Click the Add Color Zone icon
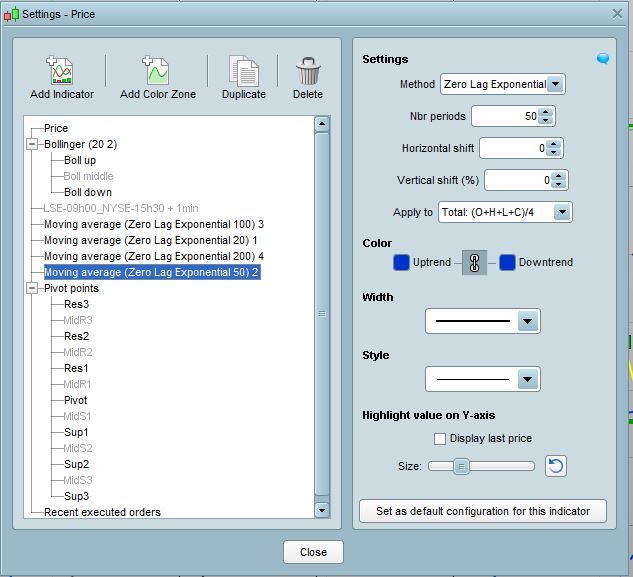Image resolution: width=633 pixels, height=577 pixels. coord(156,70)
